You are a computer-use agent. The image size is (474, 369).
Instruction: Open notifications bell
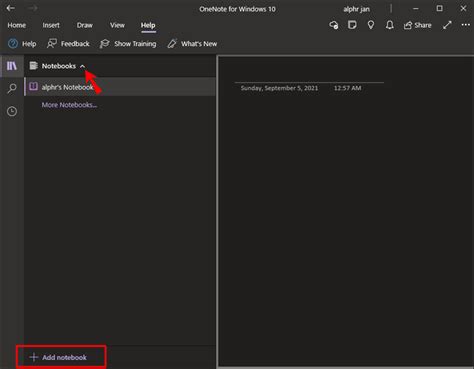(389, 25)
